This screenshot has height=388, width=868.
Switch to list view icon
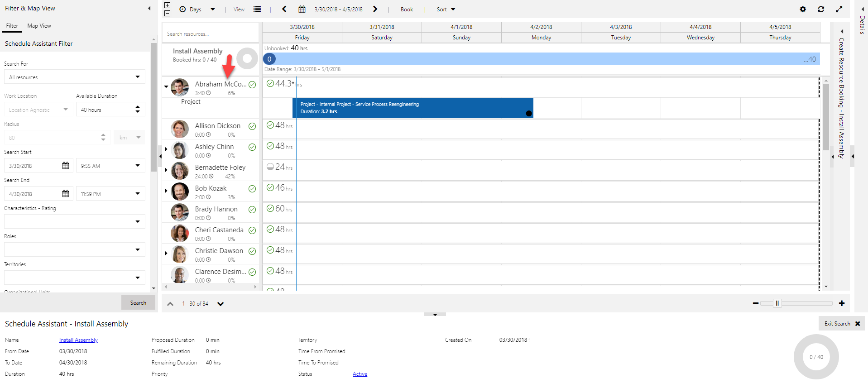click(x=257, y=9)
